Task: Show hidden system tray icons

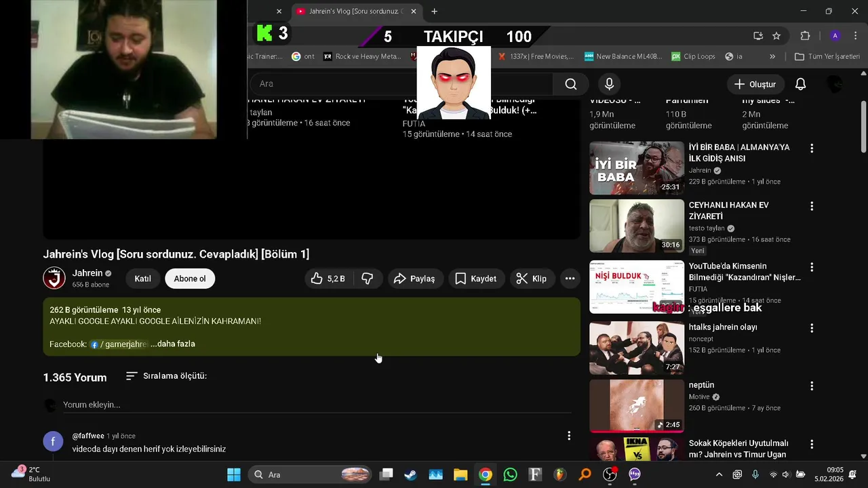Action: coord(719,474)
